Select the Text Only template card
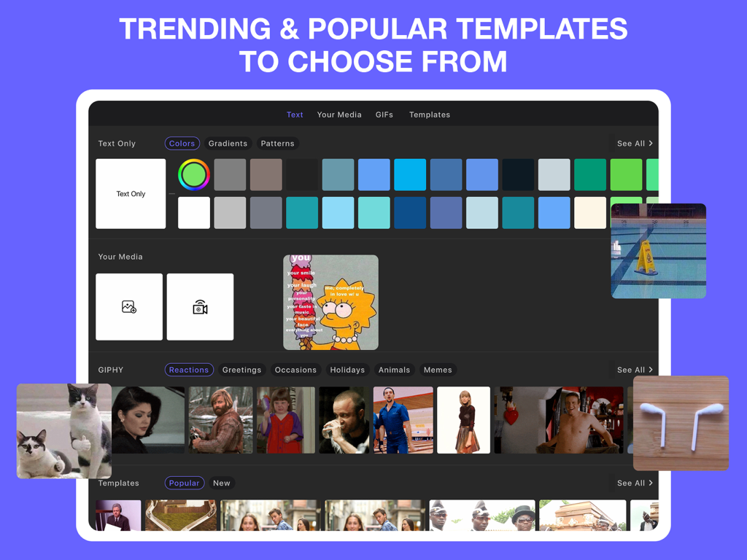This screenshot has height=560, width=747. tap(130, 193)
